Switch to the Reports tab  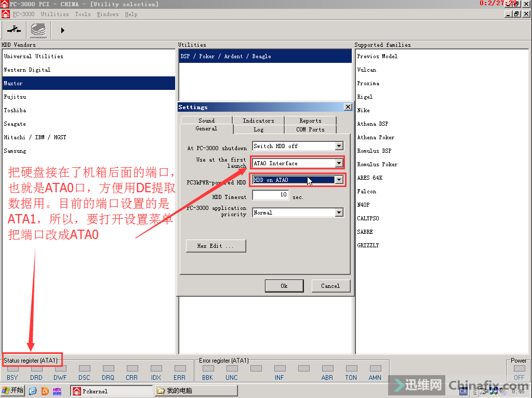pos(311,121)
